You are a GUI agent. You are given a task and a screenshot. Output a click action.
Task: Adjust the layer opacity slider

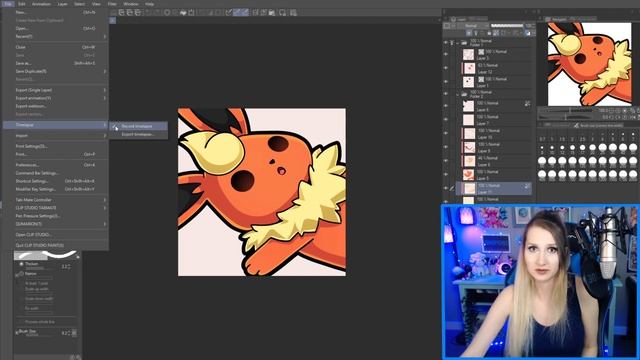click(x=507, y=25)
